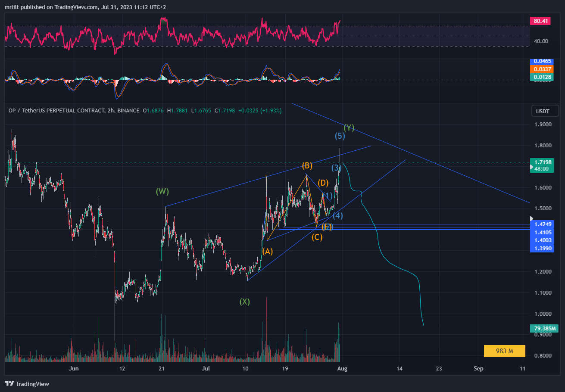
Task: Click the RSI 40.00 level label
Action: point(540,41)
